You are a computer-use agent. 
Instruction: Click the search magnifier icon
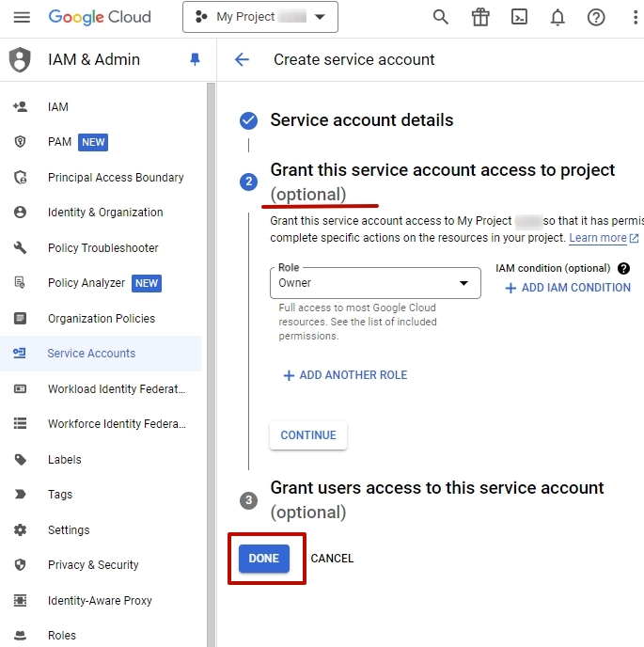(x=441, y=17)
